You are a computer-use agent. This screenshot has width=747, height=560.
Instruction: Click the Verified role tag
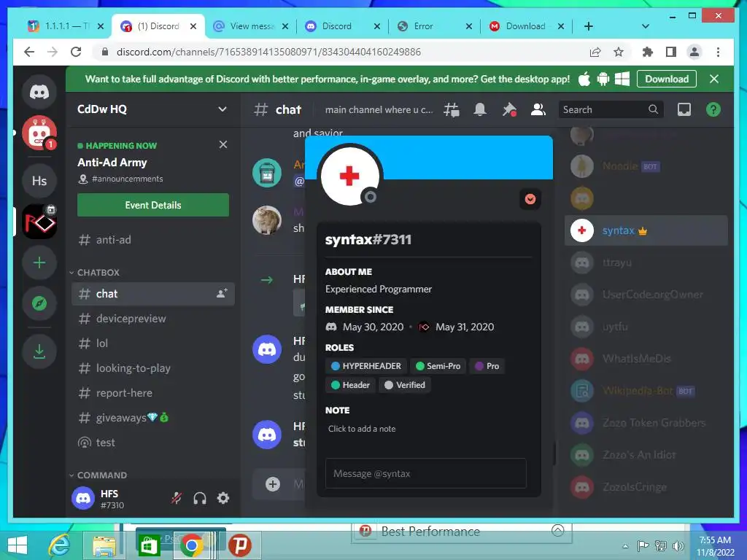pyautogui.click(x=404, y=385)
